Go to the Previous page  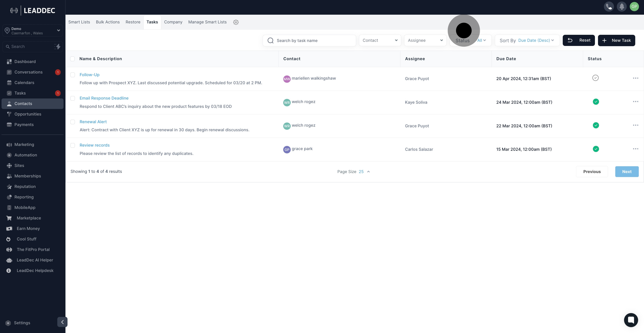tap(592, 172)
